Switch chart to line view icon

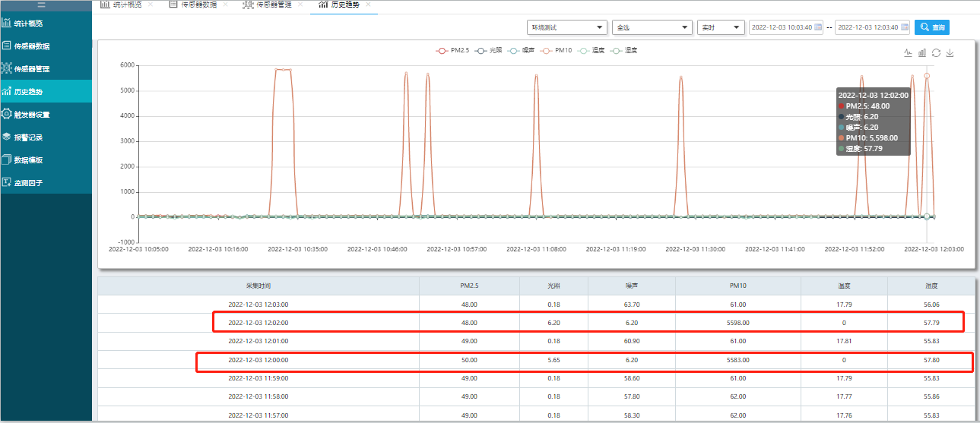click(x=908, y=53)
